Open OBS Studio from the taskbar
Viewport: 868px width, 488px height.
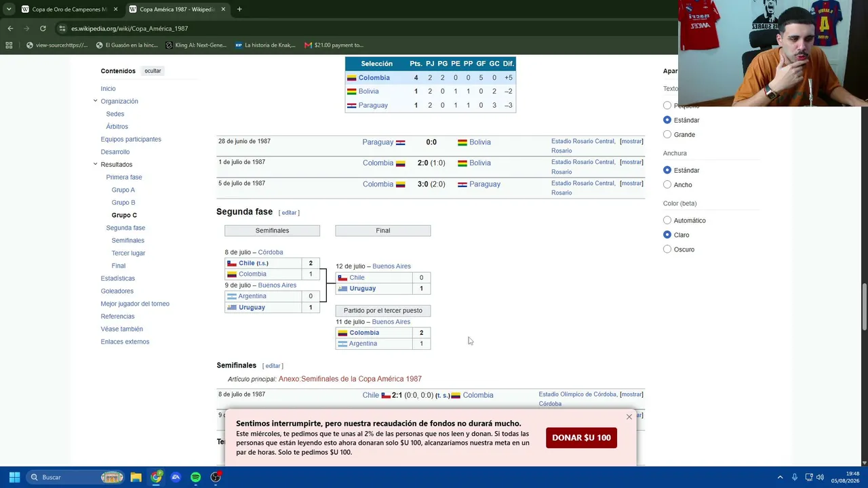pyautogui.click(x=216, y=477)
